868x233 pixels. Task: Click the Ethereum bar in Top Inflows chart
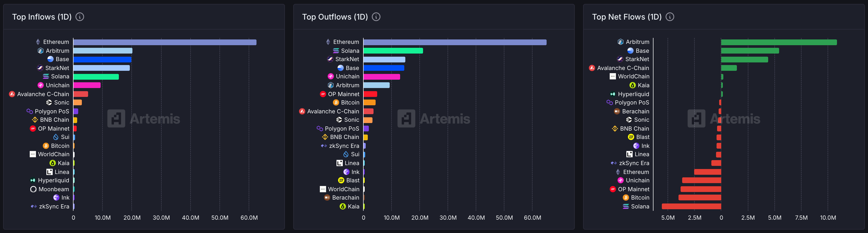coord(165,42)
